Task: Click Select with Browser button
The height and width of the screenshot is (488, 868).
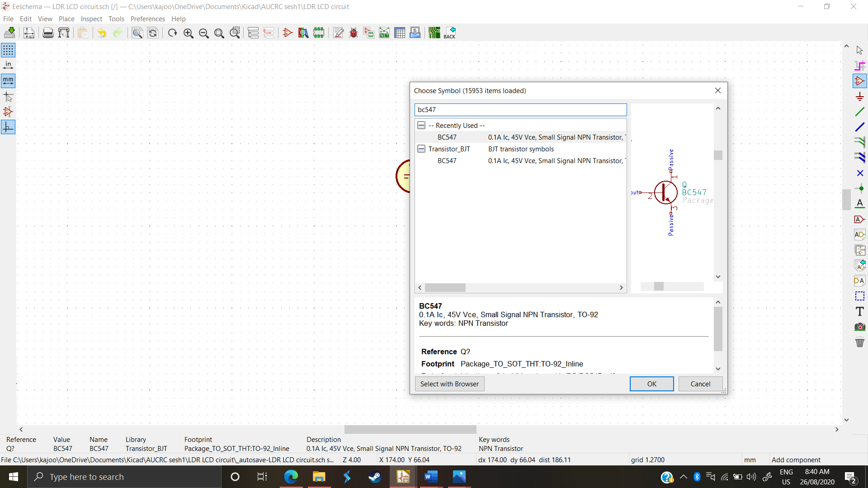Action: (449, 383)
